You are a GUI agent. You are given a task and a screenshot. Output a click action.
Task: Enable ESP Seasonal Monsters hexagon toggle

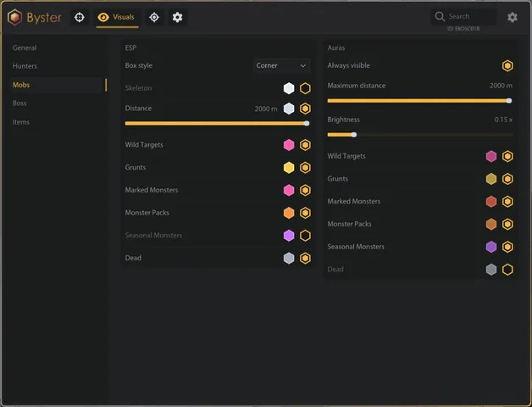click(x=305, y=236)
